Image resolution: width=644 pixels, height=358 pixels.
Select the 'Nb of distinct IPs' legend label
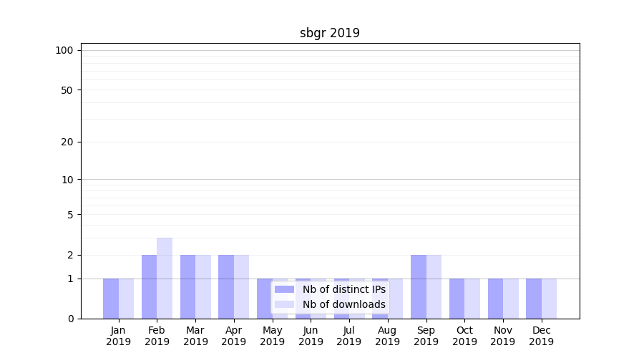pos(343,289)
